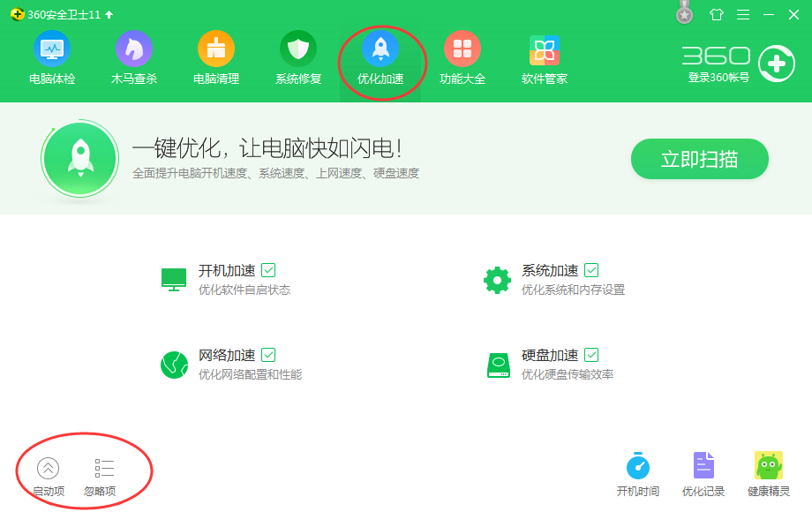
Task: Check boot time via 开机时间 icon
Action: 637,472
